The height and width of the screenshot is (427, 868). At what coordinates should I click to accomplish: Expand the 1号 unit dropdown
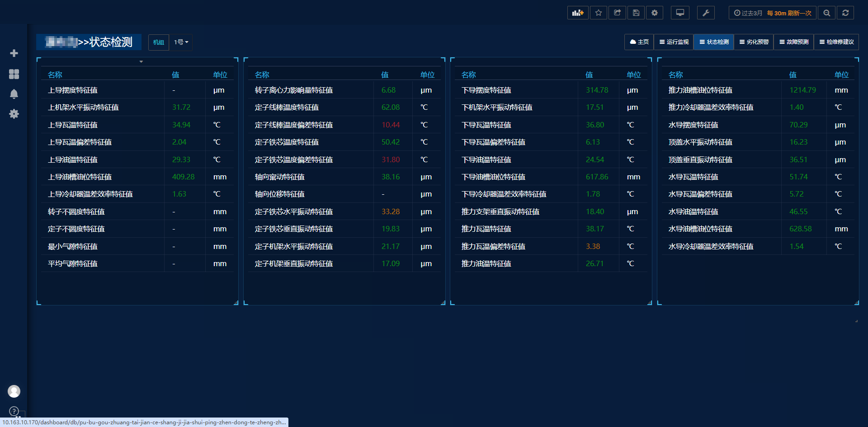[x=181, y=42]
